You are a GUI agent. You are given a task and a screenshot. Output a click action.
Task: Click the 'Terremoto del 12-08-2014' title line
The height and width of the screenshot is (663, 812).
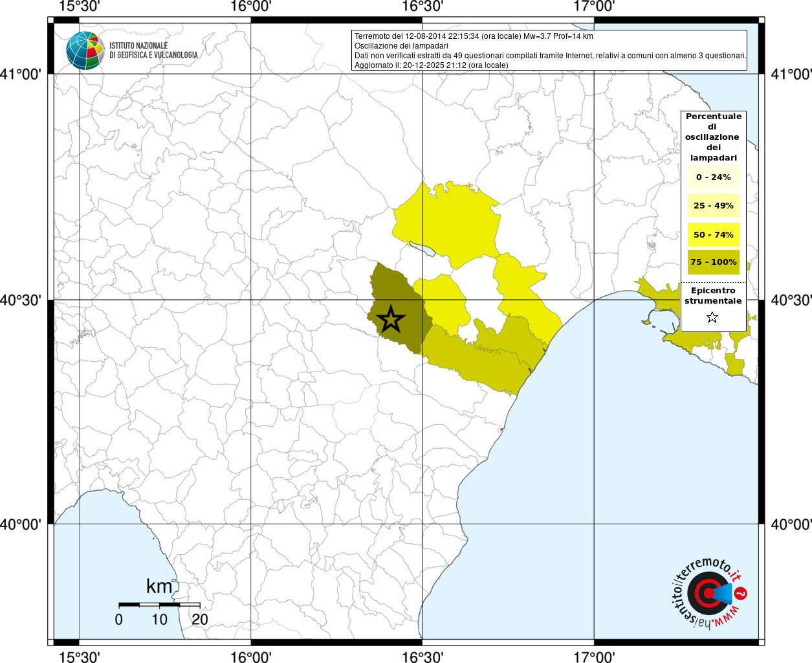474,36
